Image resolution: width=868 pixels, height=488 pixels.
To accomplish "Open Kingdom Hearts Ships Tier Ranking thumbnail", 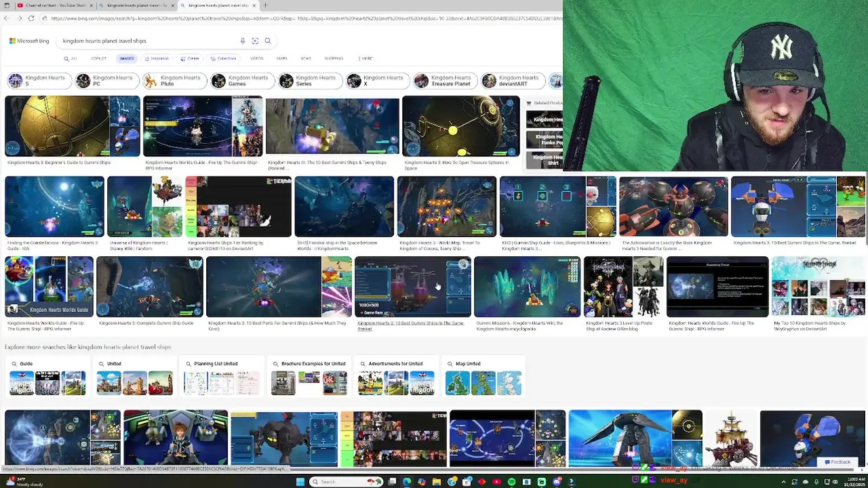I will (238, 207).
